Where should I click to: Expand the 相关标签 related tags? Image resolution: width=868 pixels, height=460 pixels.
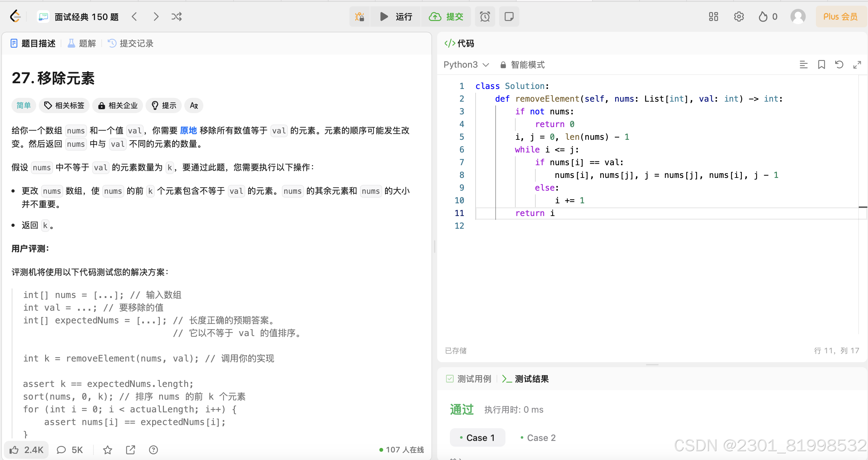(64, 105)
